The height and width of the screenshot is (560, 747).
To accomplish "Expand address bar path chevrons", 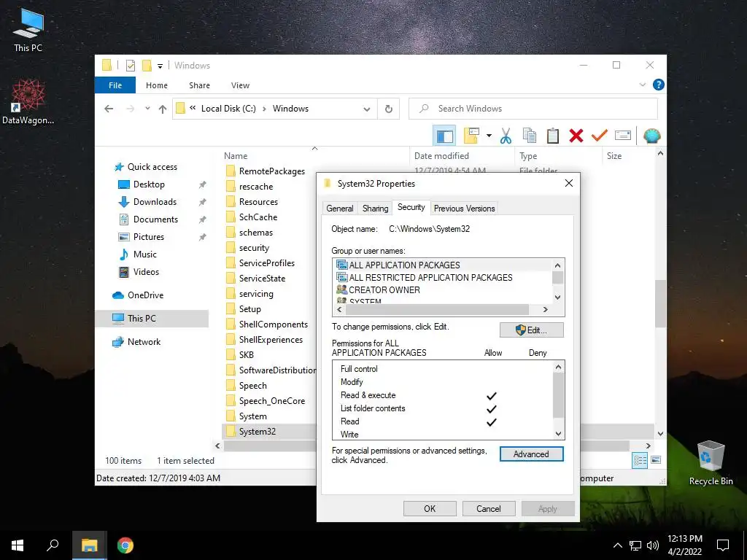I will pyautogui.click(x=193, y=108).
